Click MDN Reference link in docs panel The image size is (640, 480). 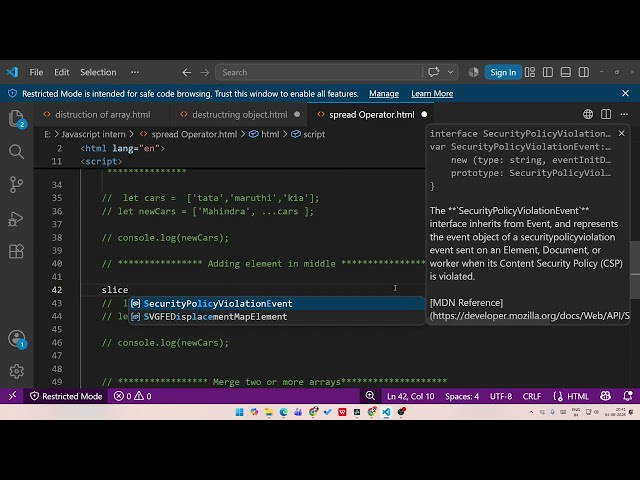pos(467,303)
